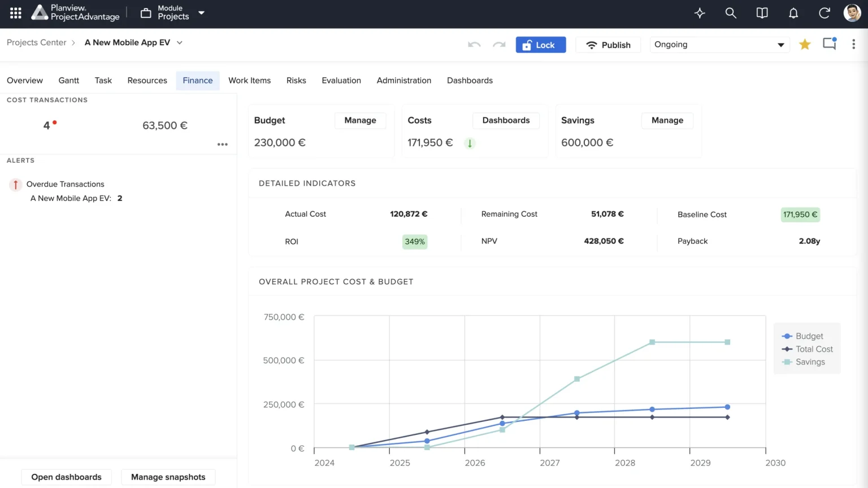The width and height of the screenshot is (868, 488).
Task: Open notifications bell icon
Action: (x=793, y=13)
